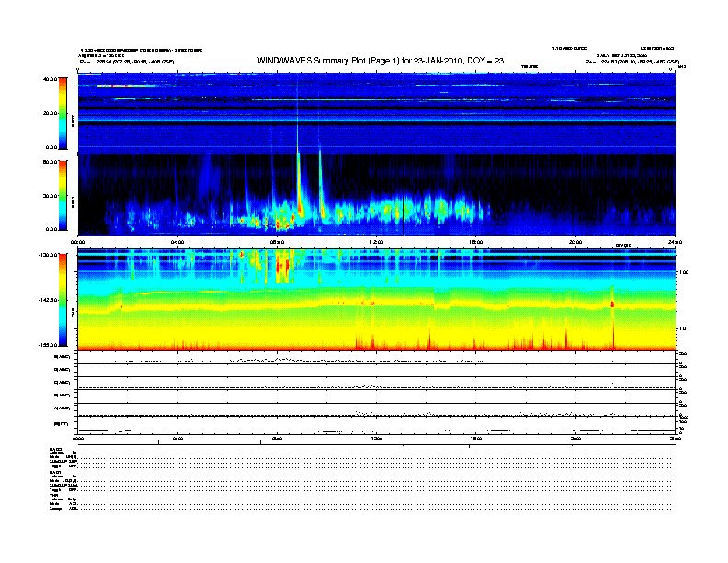Click the 20.00 label on RAD2 scale

click(x=50, y=113)
